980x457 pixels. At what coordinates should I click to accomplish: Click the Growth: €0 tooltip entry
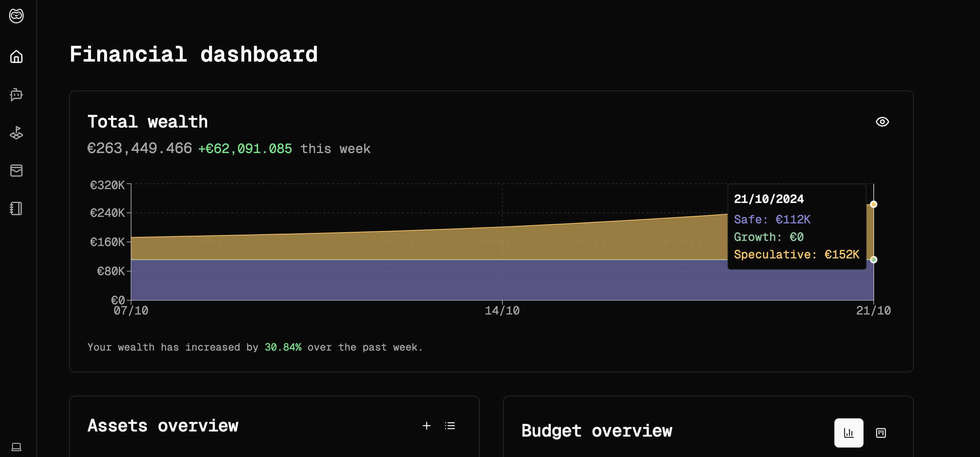pos(768,237)
